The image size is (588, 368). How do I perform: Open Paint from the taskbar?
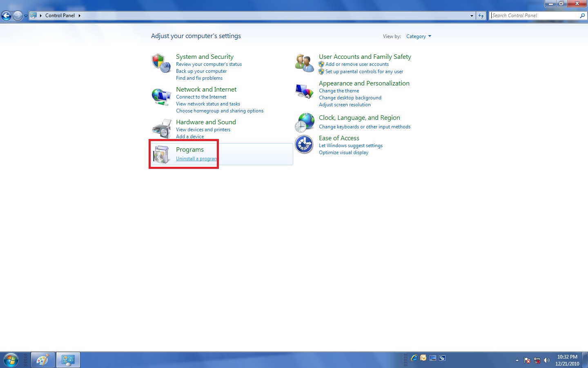click(x=42, y=360)
